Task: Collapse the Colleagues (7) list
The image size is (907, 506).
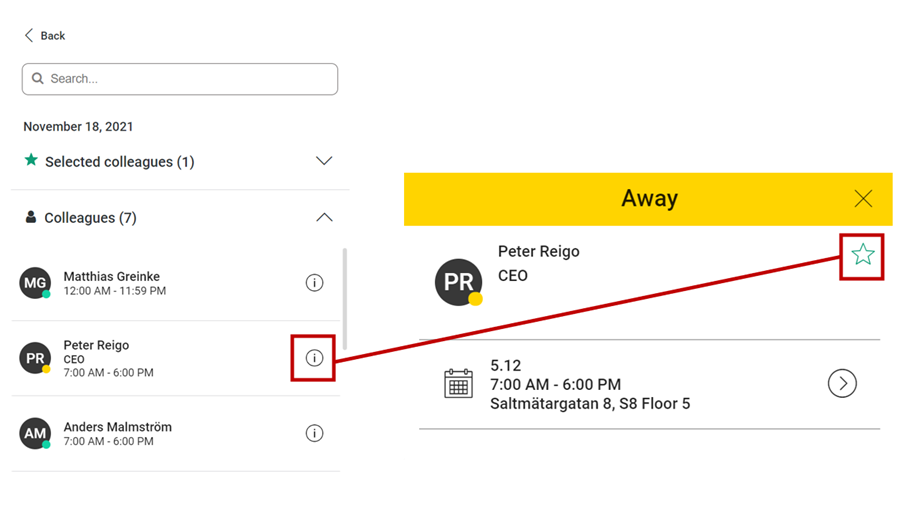Action: [x=324, y=217]
